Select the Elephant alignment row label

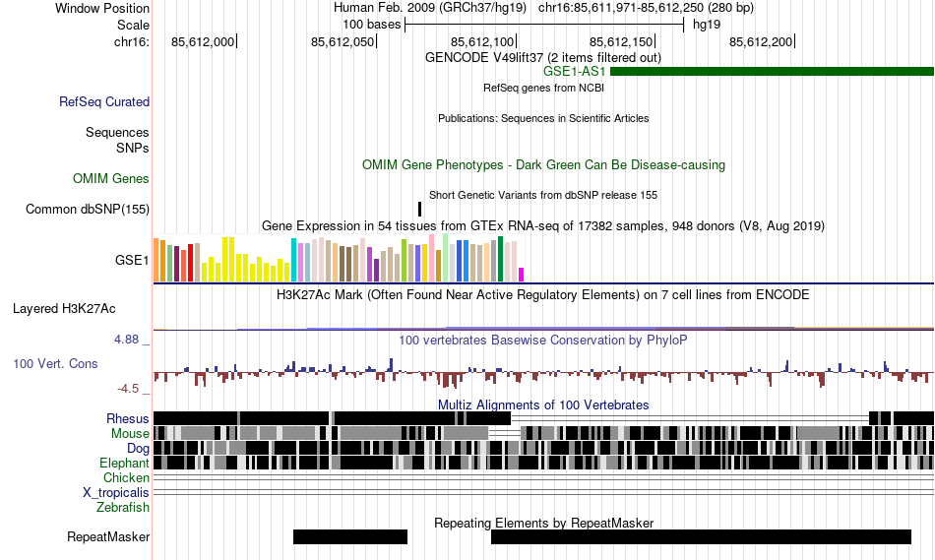coord(124,464)
